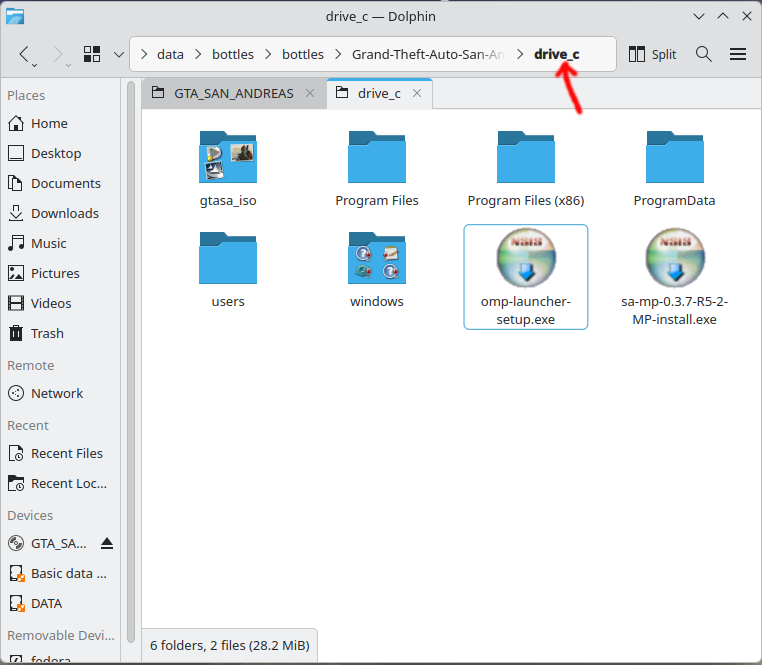Close the GTA_SAN_ANDREAS tab
Screen dimensions: 762x665
coord(310,93)
